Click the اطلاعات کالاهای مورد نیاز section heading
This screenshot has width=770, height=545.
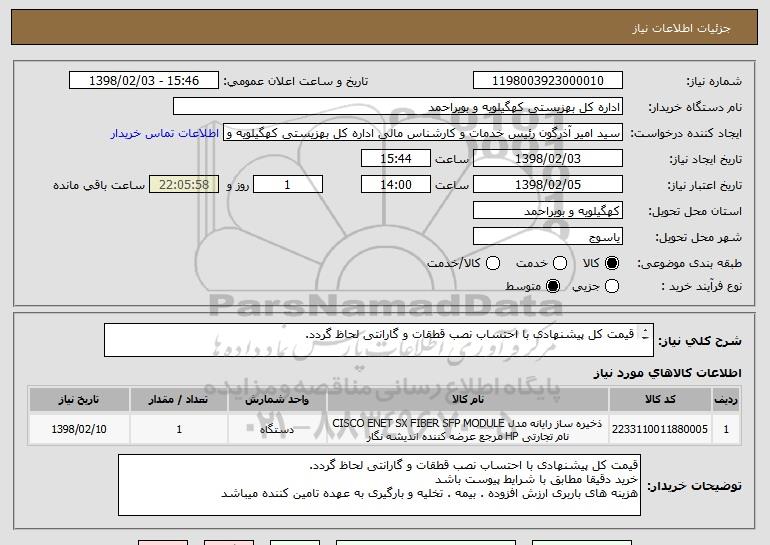point(667,374)
